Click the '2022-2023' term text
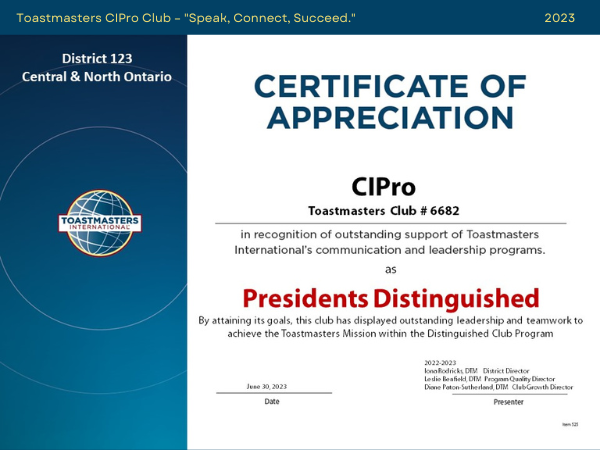The width and height of the screenshot is (600, 450). pyautogui.click(x=440, y=363)
